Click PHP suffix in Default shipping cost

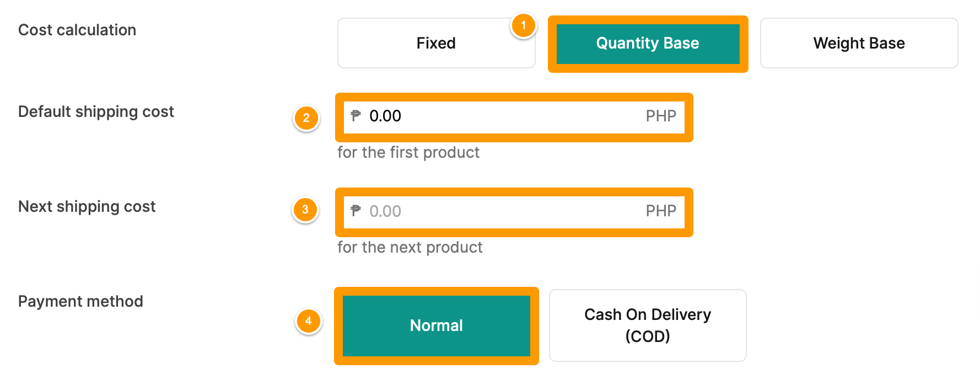pyautogui.click(x=661, y=116)
